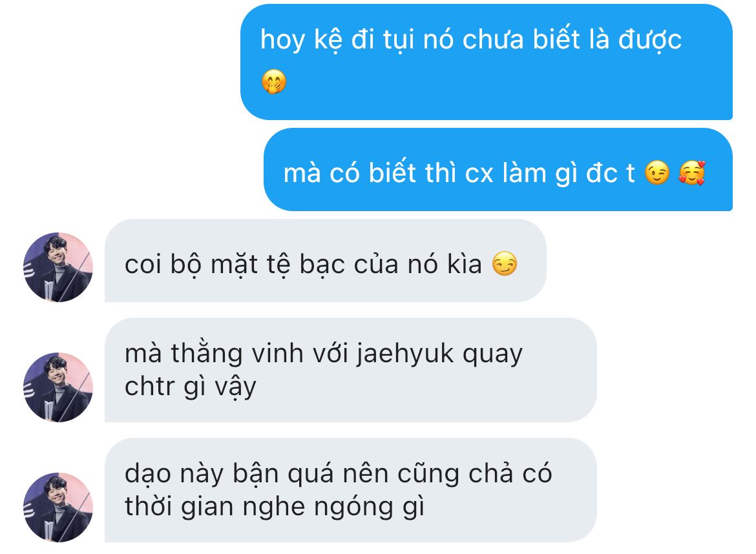Select the received message "coi bộ mặt tệ bạc"
Image resolution: width=756 pixels, height=554 pixels.
pyautogui.click(x=326, y=261)
